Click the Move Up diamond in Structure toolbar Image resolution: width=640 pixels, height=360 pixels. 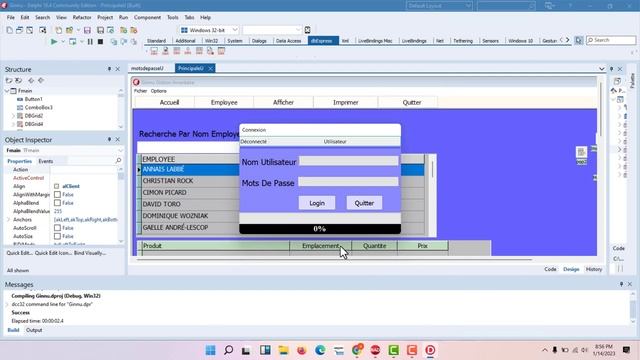click(31, 80)
